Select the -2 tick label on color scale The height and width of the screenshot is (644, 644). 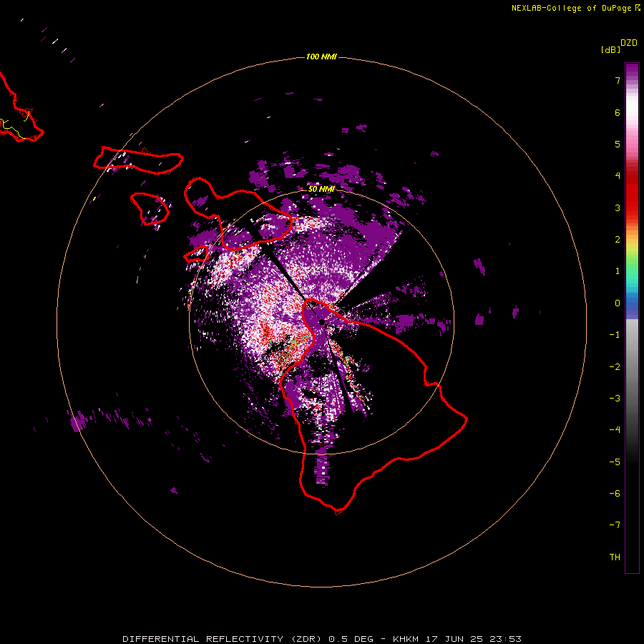tap(615, 367)
